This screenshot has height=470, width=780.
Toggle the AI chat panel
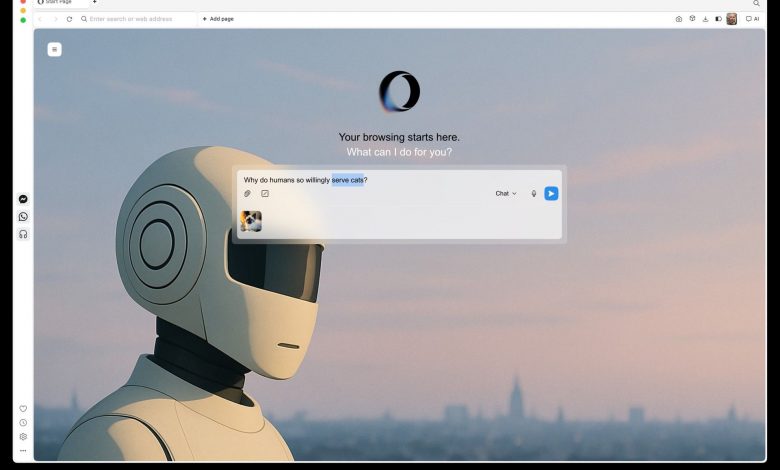[753, 19]
